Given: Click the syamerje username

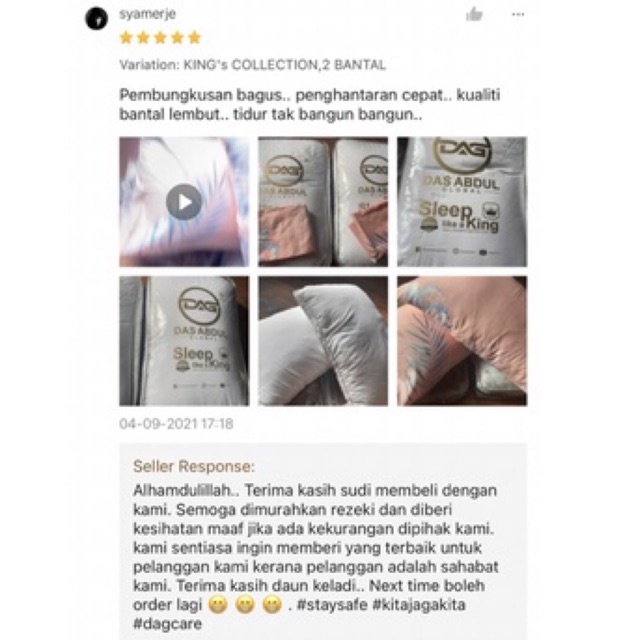Looking at the screenshot, I should coord(147,14).
